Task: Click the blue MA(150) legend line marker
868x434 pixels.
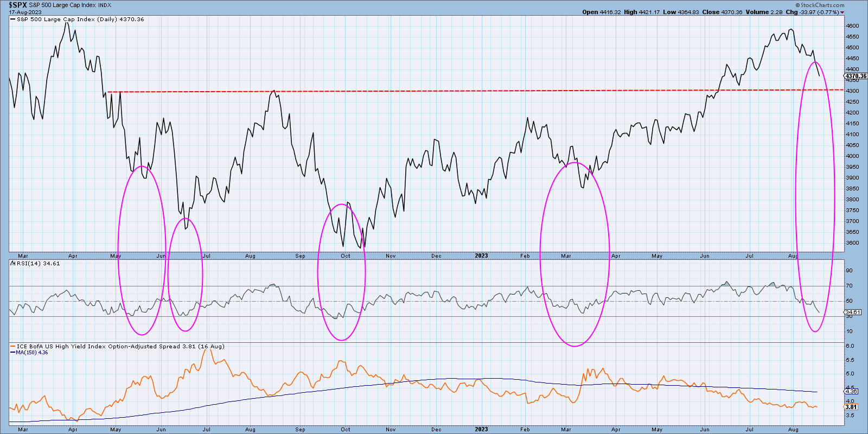Action: pos(13,353)
